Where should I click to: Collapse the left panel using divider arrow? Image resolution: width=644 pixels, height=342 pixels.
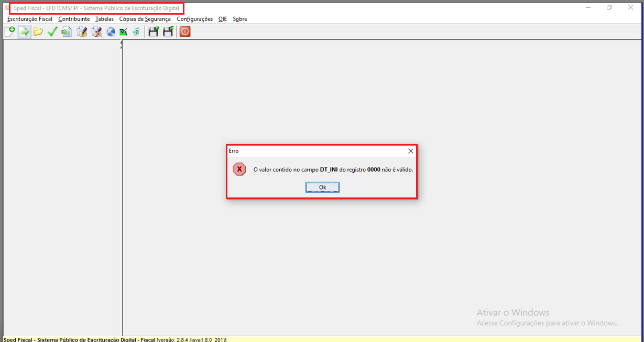[121, 42]
